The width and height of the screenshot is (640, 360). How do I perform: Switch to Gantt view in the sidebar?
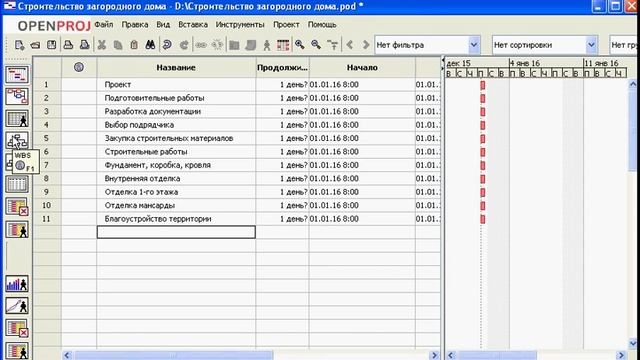click(17, 75)
